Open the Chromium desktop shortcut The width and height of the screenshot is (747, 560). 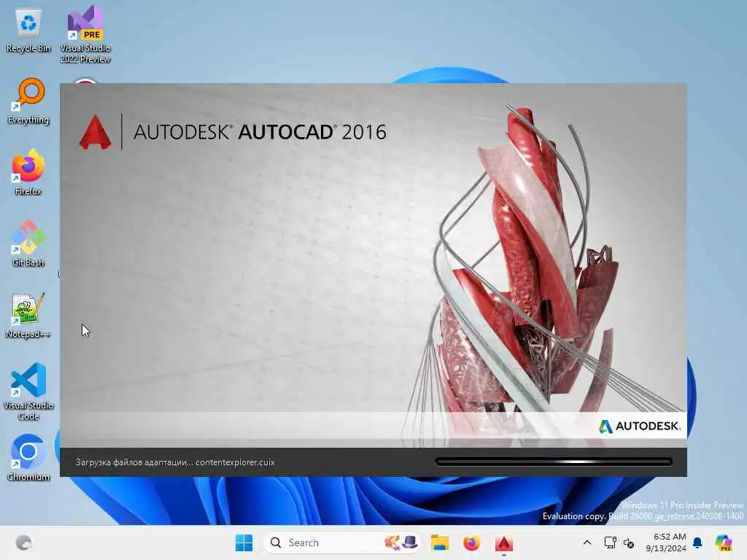28,458
